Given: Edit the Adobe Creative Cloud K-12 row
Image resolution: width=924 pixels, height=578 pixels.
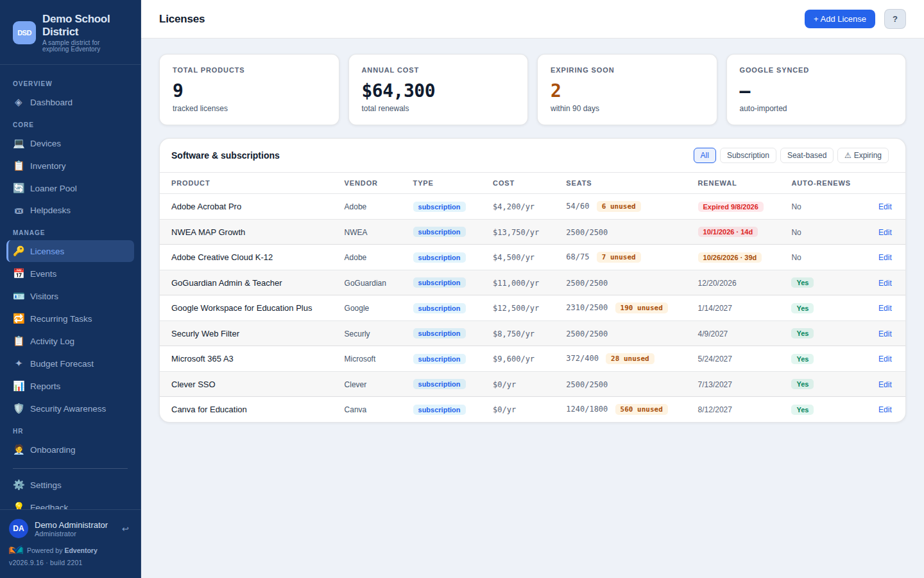Looking at the screenshot, I should (885, 258).
